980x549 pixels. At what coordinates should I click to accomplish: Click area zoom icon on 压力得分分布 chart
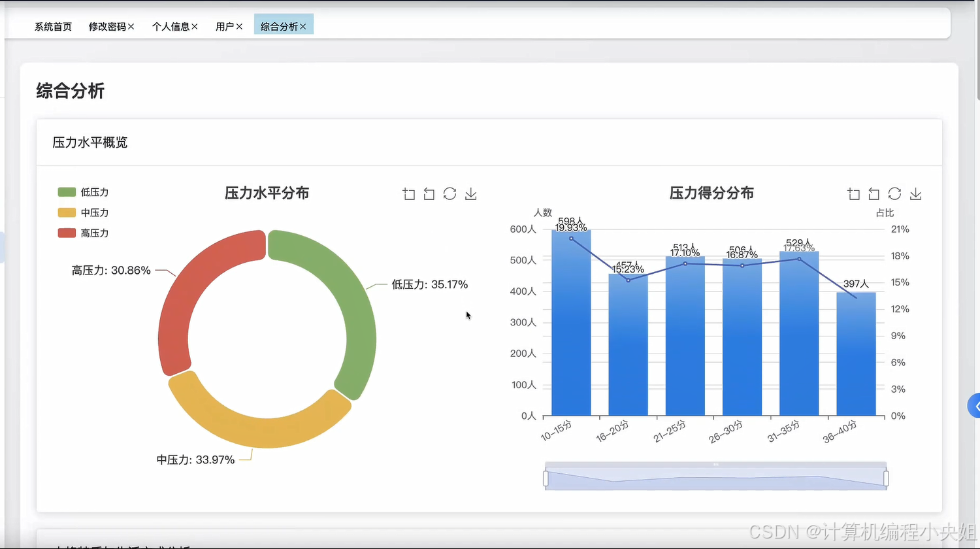[853, 194]
